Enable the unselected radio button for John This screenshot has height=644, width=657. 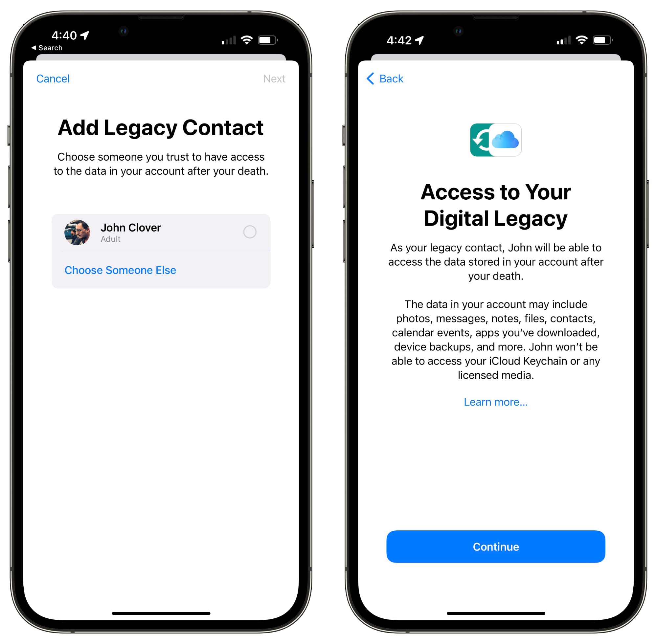[250, 231]
